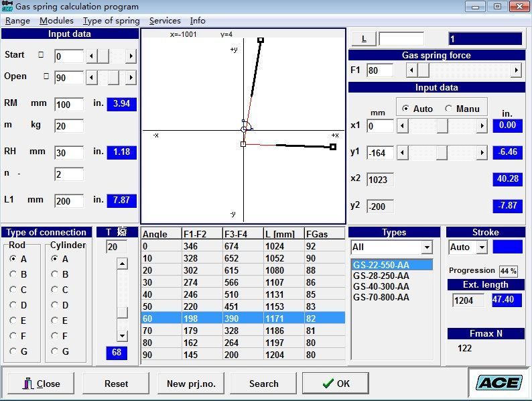The width and height of the screenshot is (532, 401).
Task: Click the Close button
Action: (41, 384)
